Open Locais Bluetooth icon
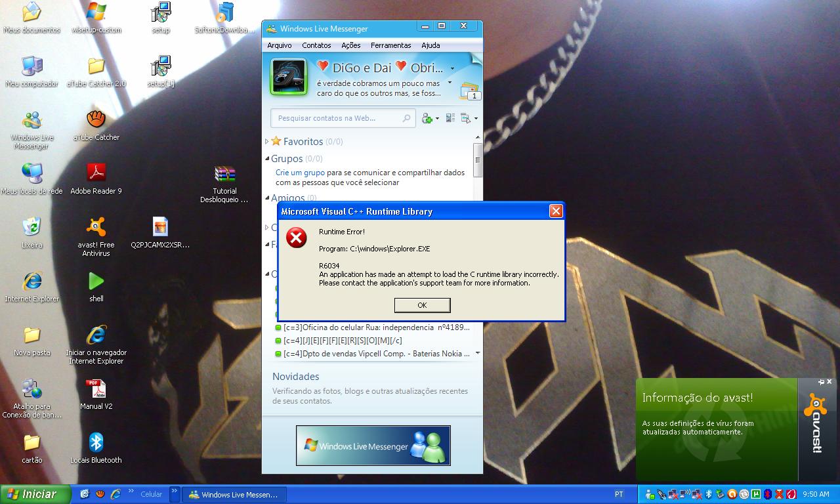Viewport: 840px width, 504px height. click(x=96, y=449)
